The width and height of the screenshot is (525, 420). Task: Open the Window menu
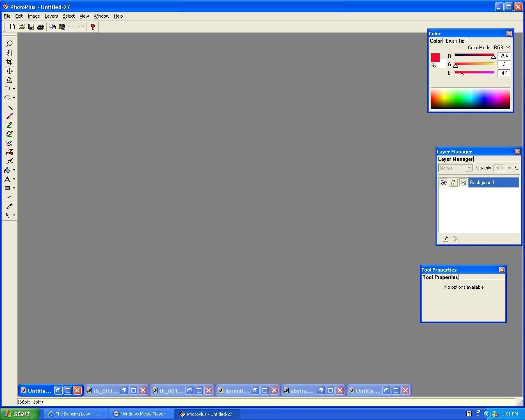(x=101, y=16)
